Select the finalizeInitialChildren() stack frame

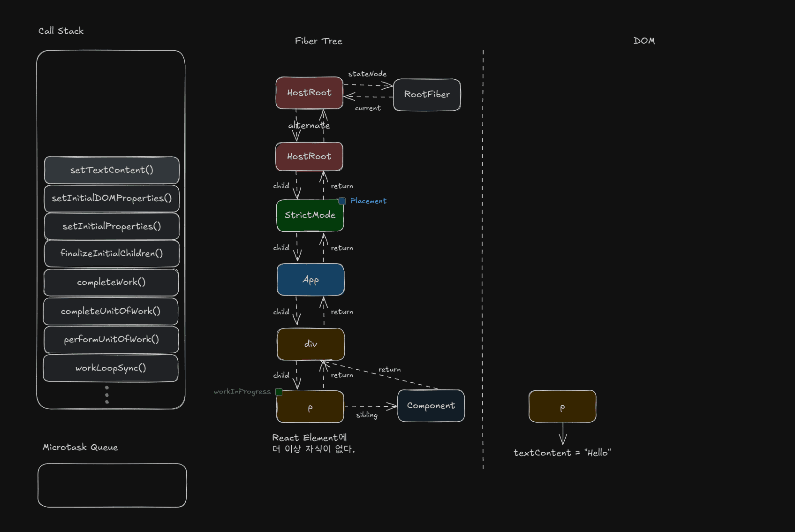click(112, 254)
